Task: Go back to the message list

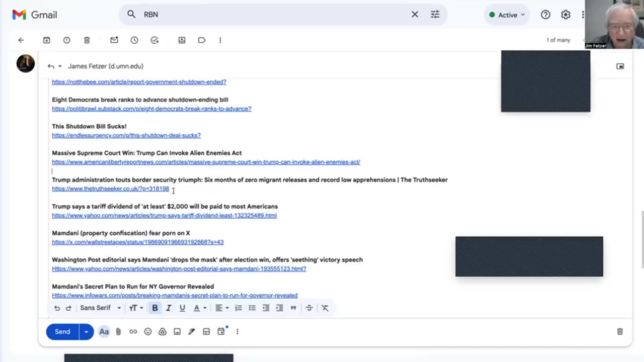Action: (21, 40)
